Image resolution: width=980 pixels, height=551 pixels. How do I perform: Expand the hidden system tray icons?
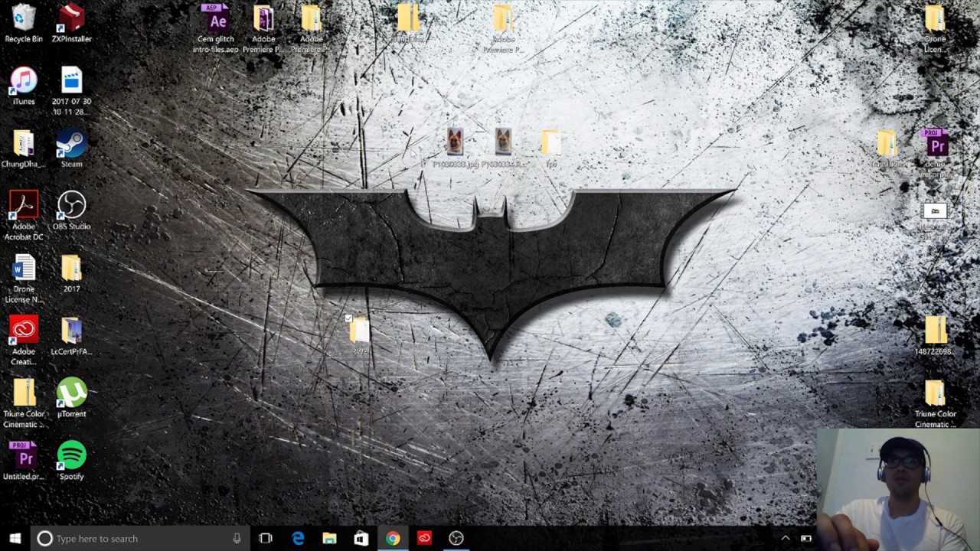click(786, 539)
